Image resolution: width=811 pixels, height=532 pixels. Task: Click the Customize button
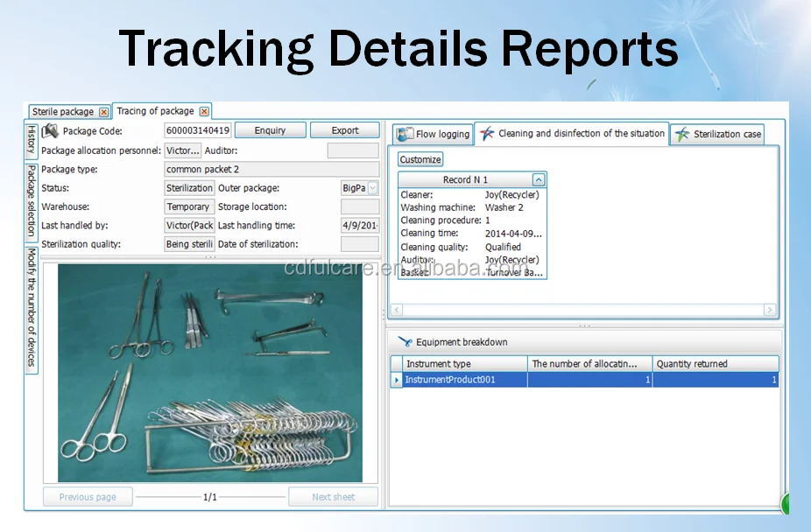[420, 159]
